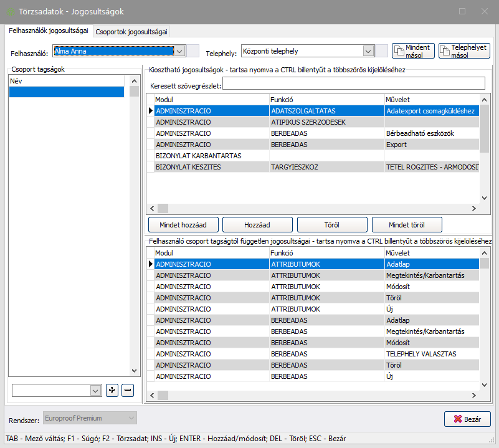The width and height of the screenshot is (499, 448).
Task: Select the Felhasználók jogosultságai tab
Action: [x=48, y=31]
